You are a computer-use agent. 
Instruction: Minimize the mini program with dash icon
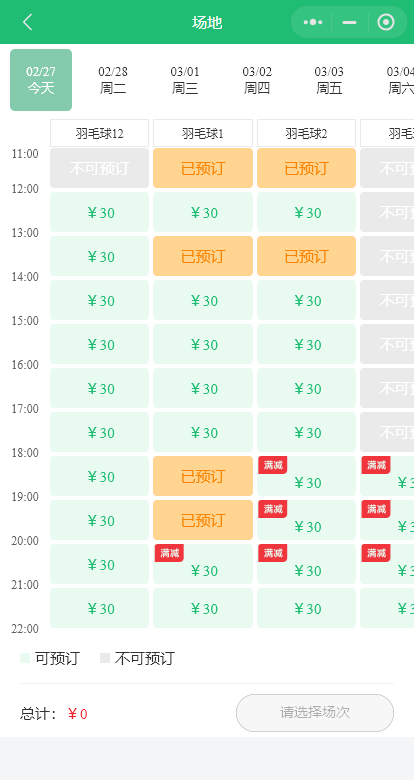(x=350, y=22)
